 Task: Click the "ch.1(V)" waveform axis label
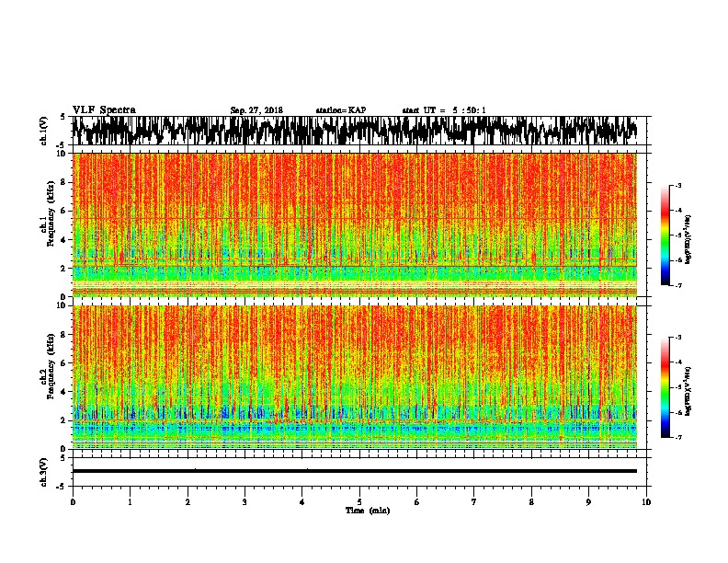44,131
